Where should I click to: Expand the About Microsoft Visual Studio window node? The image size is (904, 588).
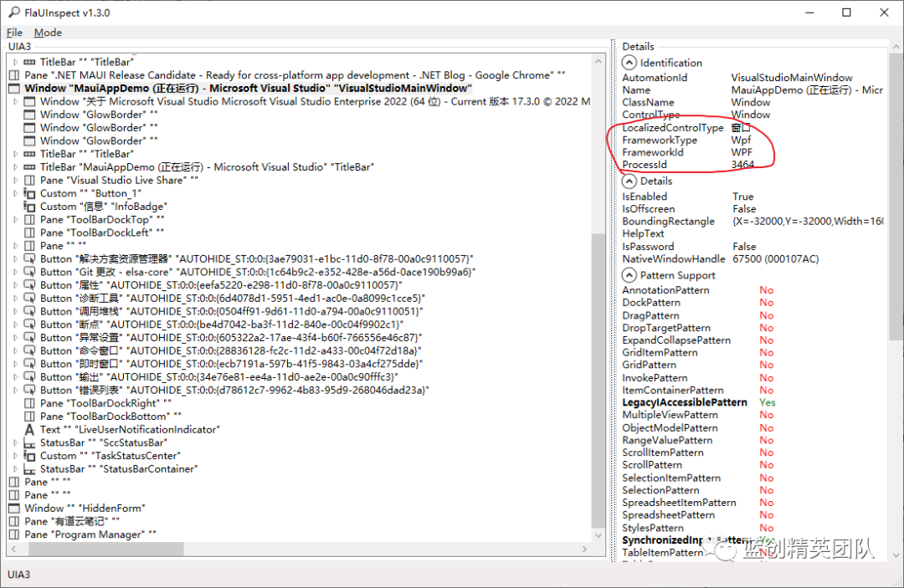coord(16,101)
